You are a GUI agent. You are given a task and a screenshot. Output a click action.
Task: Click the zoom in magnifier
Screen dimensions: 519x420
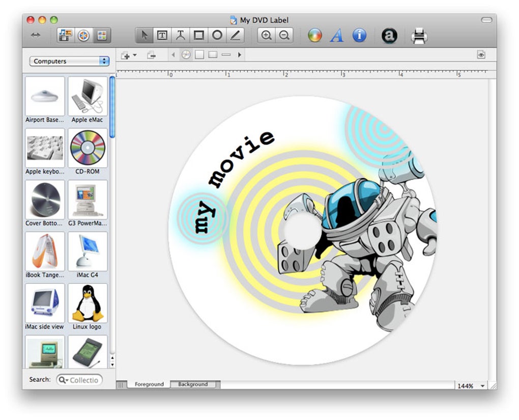click(266, 35)
